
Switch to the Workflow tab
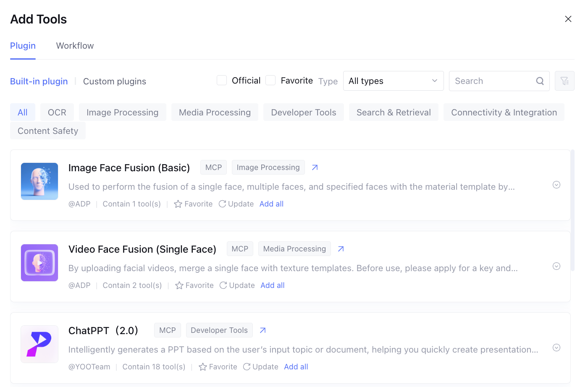pyautogui.click(x=75, y=46)
